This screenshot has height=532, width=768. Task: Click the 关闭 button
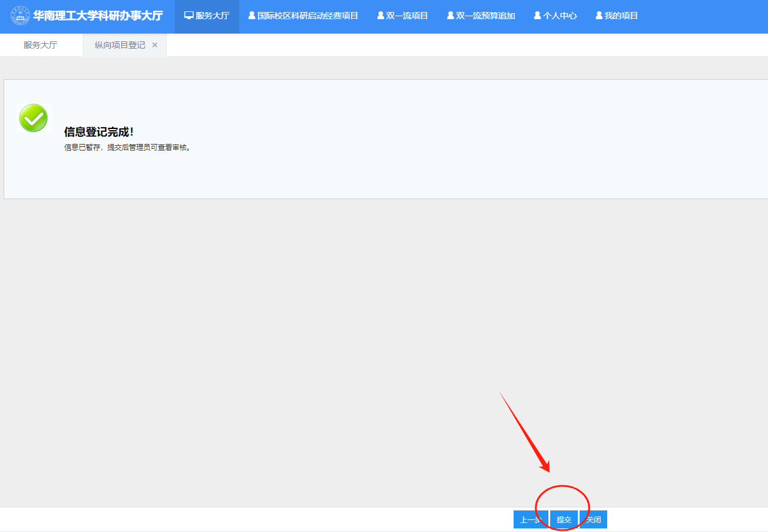(593, 519)
